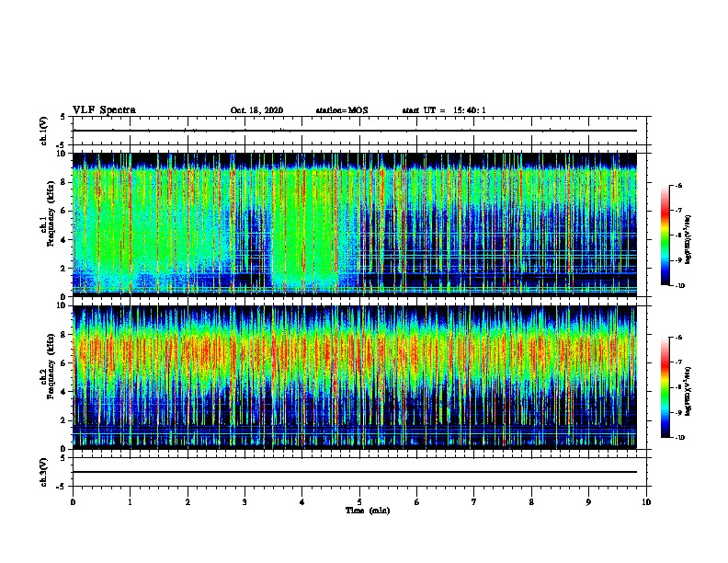Click the ch.2 spectrogram color scale bar
The width and height of the screenshot is (728, 563).
point(665,387)
